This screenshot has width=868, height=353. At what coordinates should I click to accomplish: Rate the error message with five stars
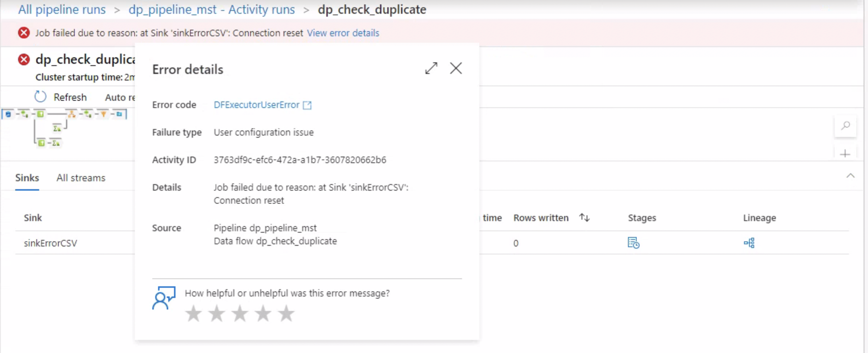[x=286, y=313]
